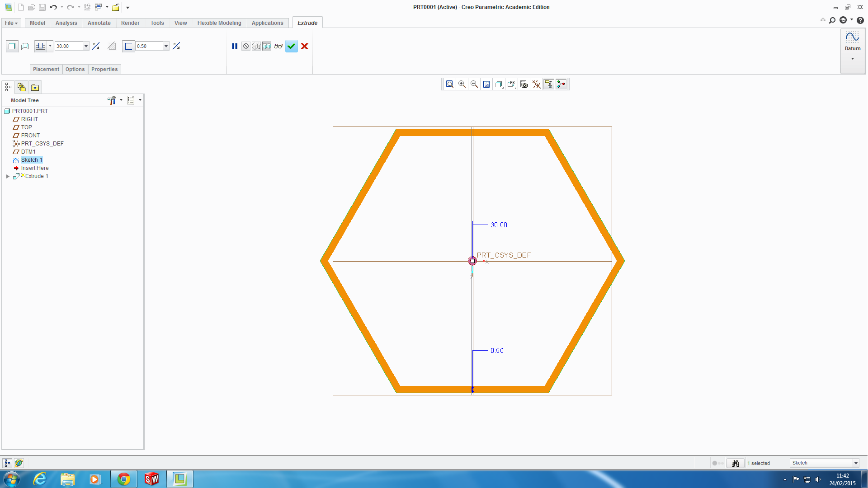
Task: Open thickness value 0.50 dropdown
Action: (x=166, y=46)
